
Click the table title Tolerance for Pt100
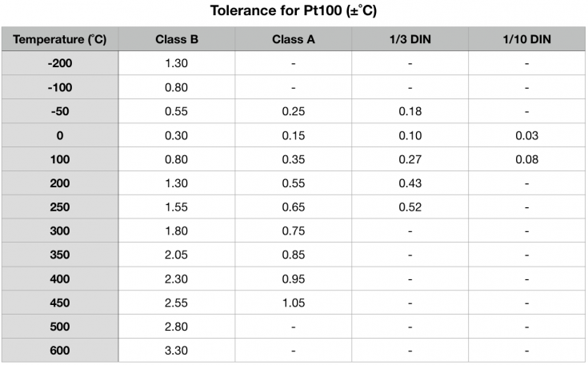pyautogui.click(x=294, y=10)
